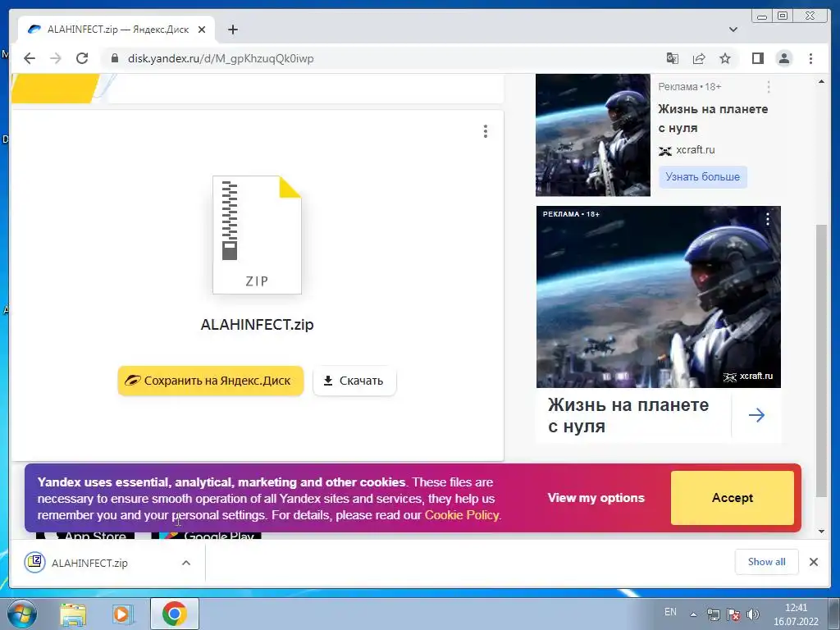This screenshot has width=840, height=630.
Task: Click the page scrollbar up arrow
Action: [x=821, y=82]
